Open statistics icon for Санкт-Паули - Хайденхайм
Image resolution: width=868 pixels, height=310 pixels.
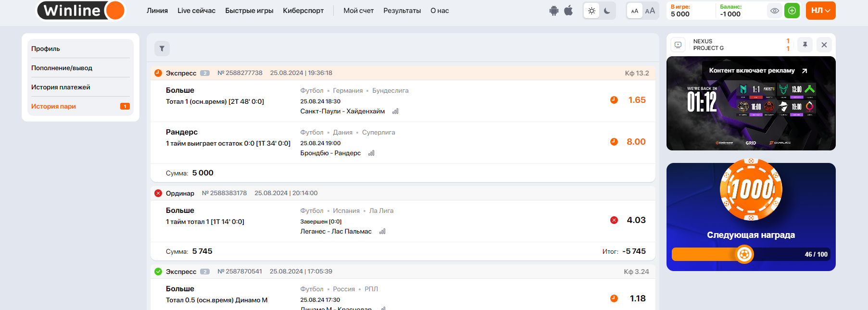click(395, 112)
